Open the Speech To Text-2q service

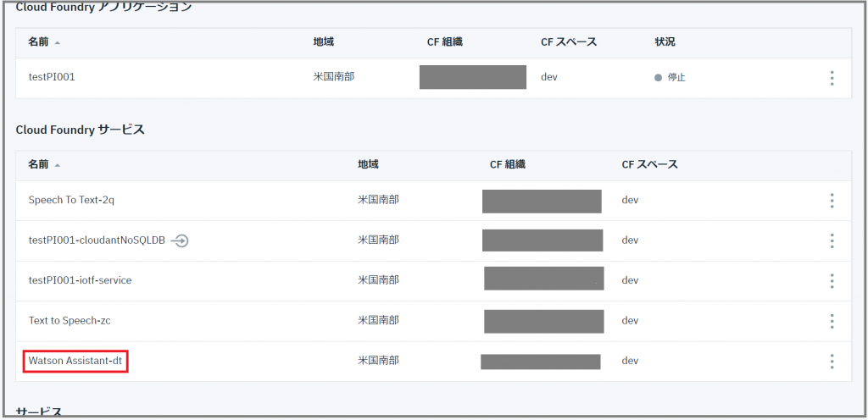coord(70,201)
